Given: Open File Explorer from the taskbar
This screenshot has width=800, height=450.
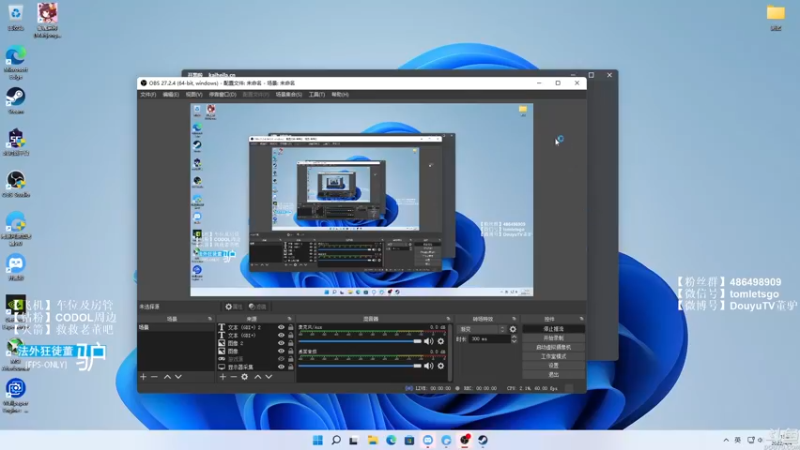Looking at the screenshot, I should tap(372, 440).
